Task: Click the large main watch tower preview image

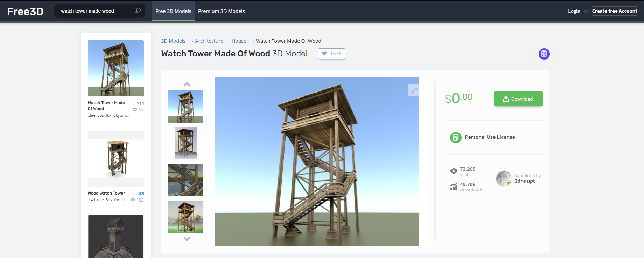Action: [x=317, y=162]
